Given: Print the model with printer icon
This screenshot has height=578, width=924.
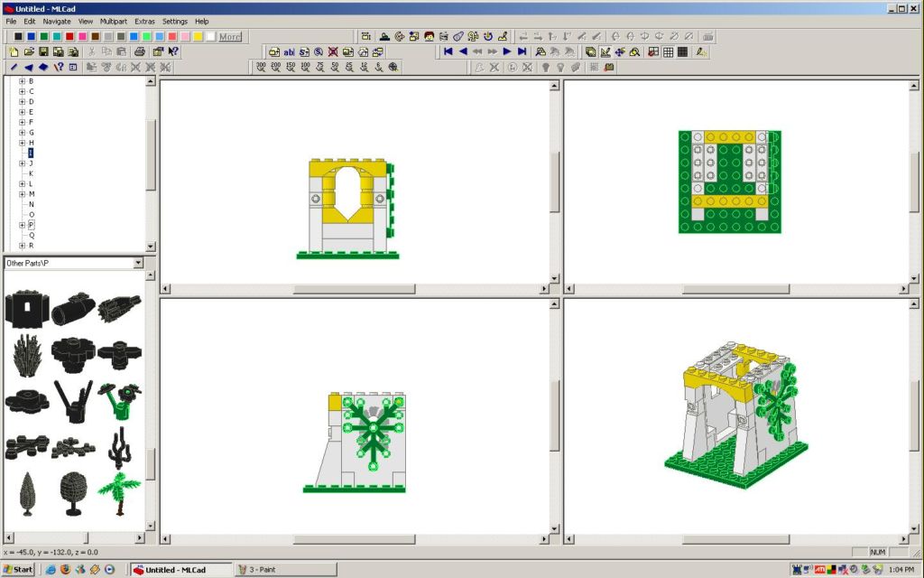Looking at the screenshot, I should click(x=140, y=51).
